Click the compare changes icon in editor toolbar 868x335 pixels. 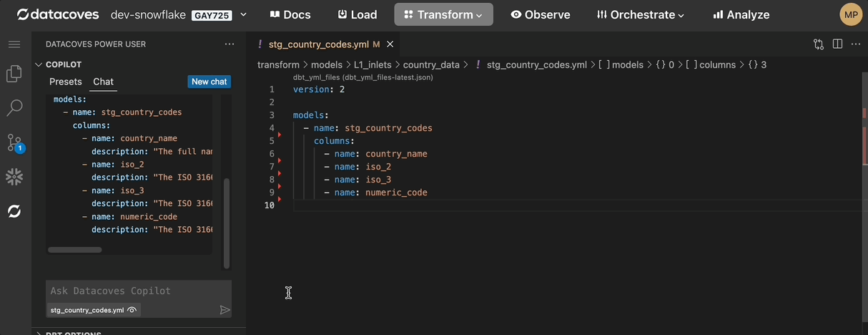click(819, 44)
